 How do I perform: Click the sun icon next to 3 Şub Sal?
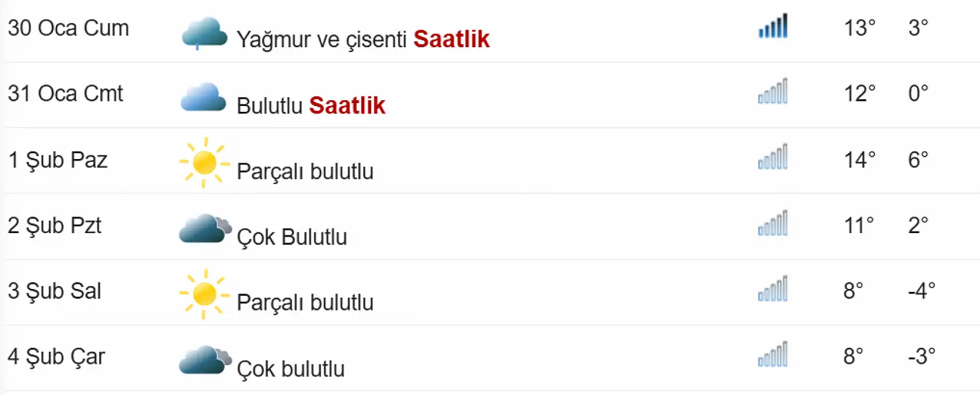[204, 294]
